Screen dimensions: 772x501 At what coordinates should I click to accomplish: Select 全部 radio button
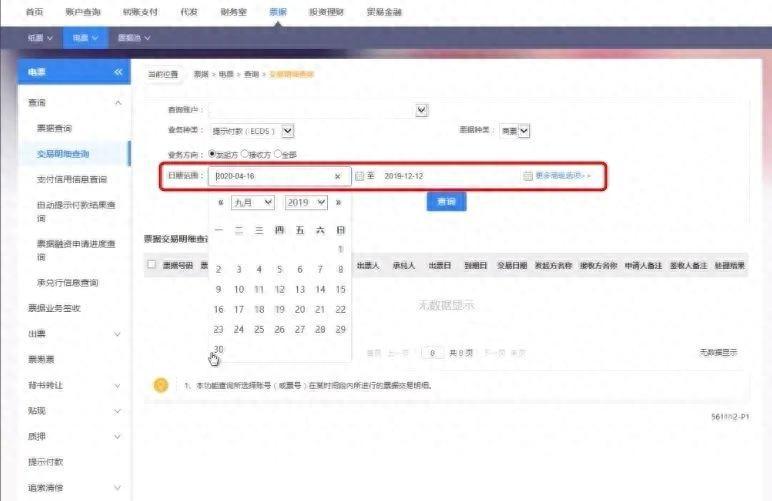click(278, 154)
